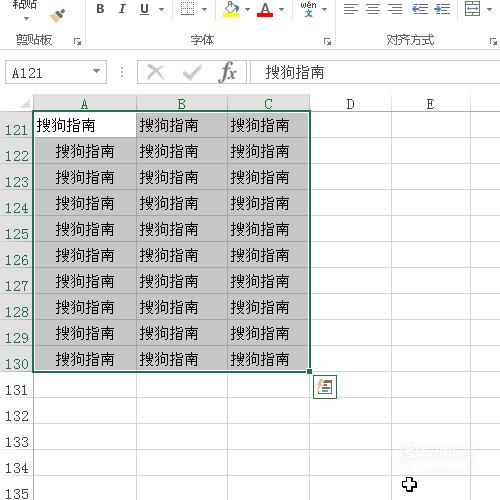The width and height of the screenshot is (500, 500).
Task: Click the selection fill handle
Action: point(310,371)
